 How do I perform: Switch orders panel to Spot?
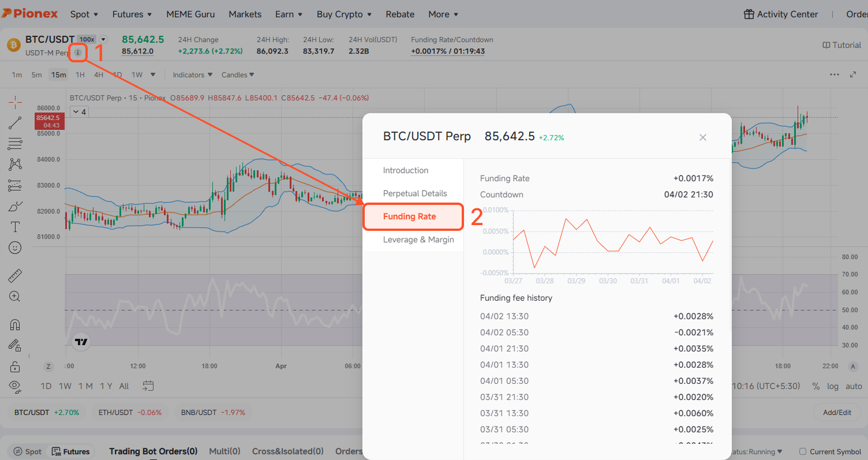click(27, 451)
